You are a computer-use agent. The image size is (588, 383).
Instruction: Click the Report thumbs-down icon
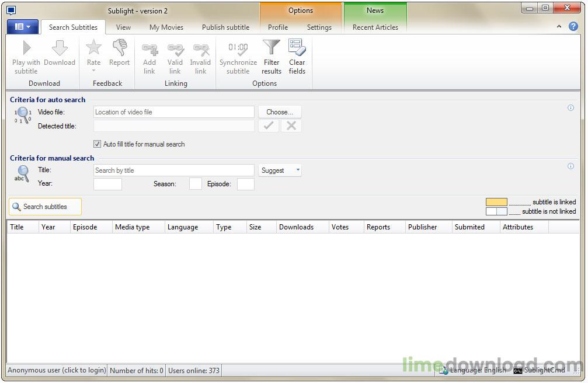(x=119, y=48)
